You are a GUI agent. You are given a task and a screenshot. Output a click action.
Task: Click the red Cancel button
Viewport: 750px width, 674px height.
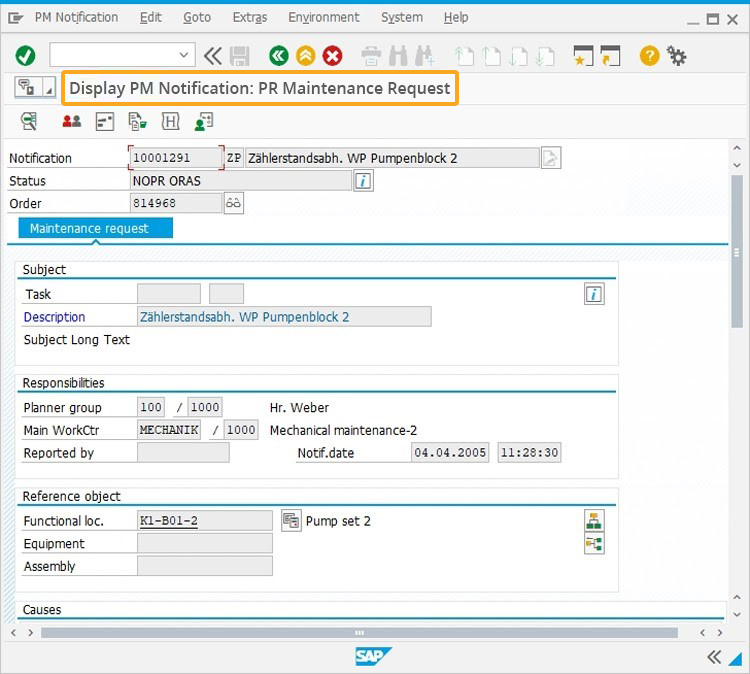[332, 56]
